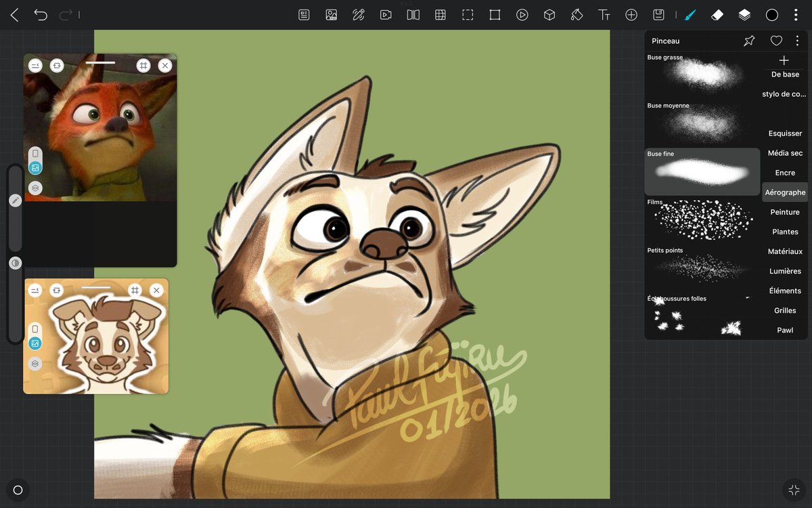This screenshot has height=508, width=812.
Task: Open the video recording tool
Action: [x=386, y=15]
